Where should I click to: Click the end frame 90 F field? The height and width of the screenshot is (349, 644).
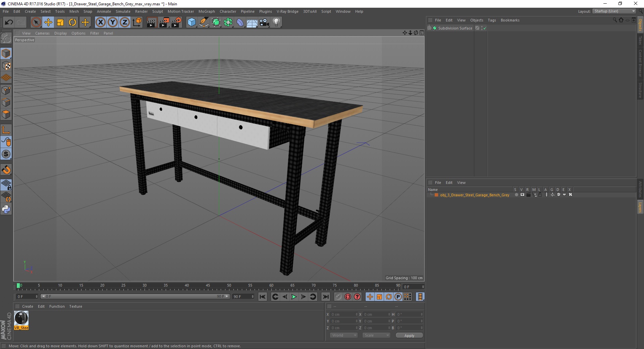point(244,297)
